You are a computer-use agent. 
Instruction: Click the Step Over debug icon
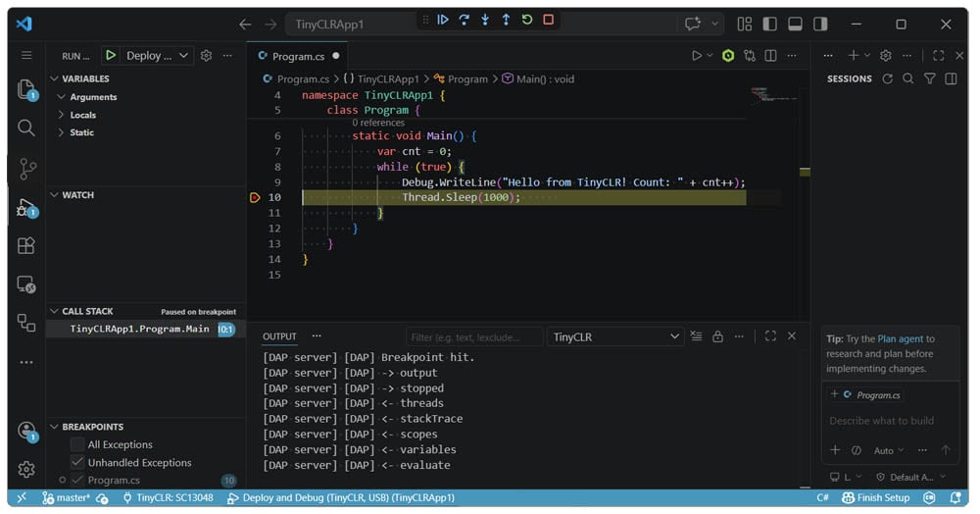coord(465,20)
